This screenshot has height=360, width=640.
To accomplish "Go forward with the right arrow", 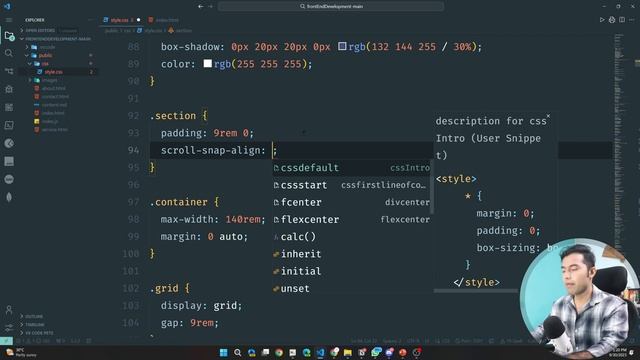I will click(211, 6).
